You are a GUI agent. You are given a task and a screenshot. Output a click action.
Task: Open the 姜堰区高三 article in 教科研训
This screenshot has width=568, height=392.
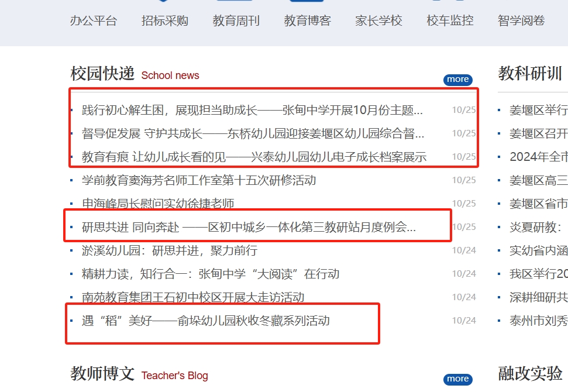(539, 180)
